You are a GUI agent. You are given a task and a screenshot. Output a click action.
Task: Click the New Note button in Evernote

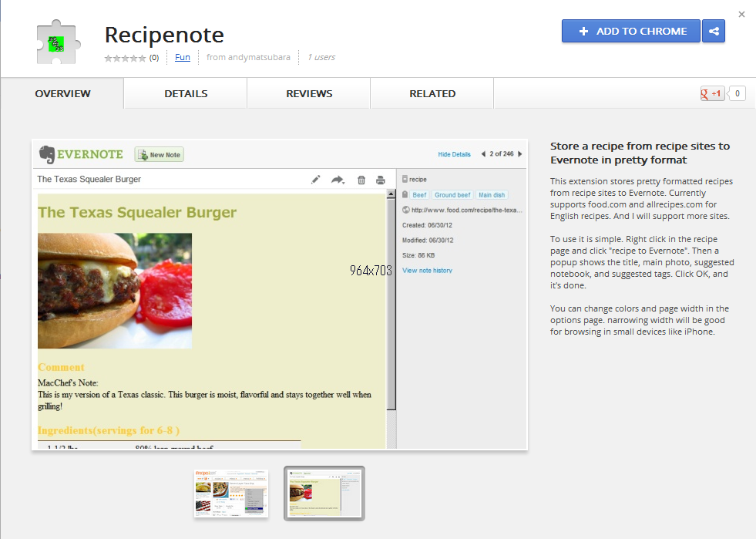[159, 155]
